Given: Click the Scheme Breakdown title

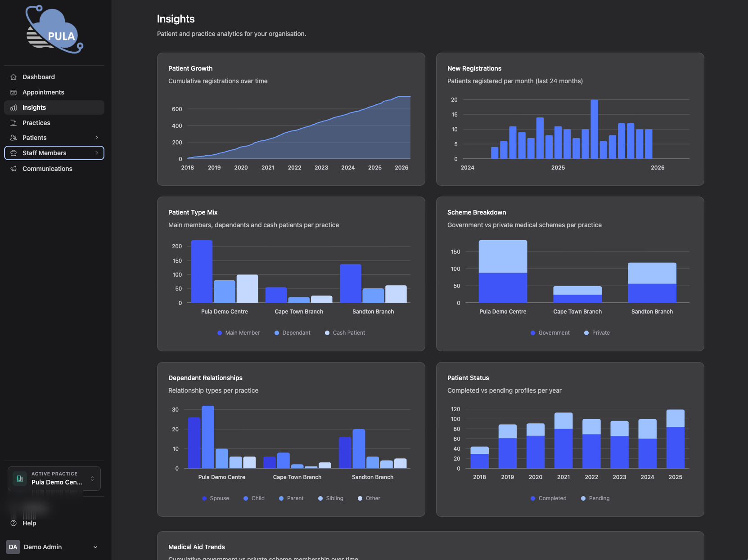Looking at the screenshot, I should (477, 212).
